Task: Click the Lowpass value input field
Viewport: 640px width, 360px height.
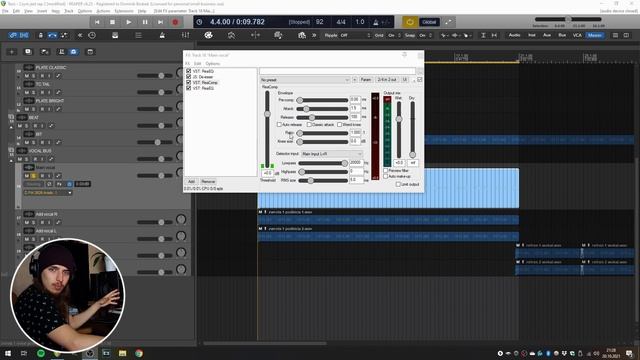Action: [356, 163]
